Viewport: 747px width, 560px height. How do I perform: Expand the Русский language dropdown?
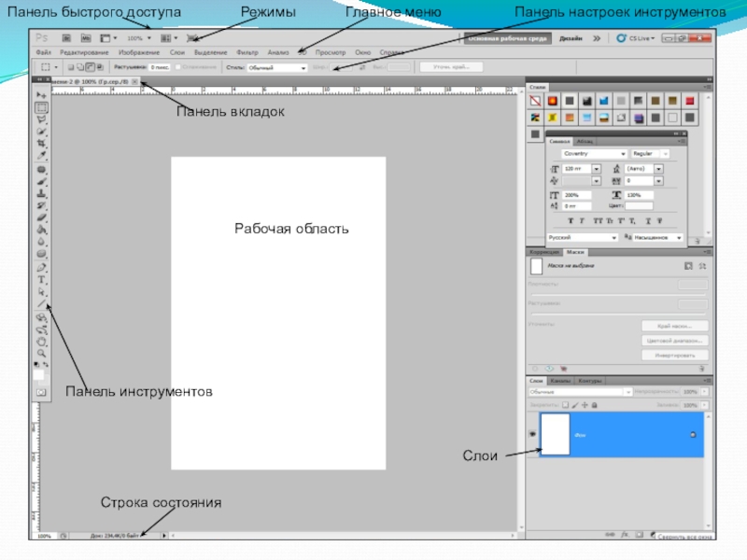click(584, 238)
